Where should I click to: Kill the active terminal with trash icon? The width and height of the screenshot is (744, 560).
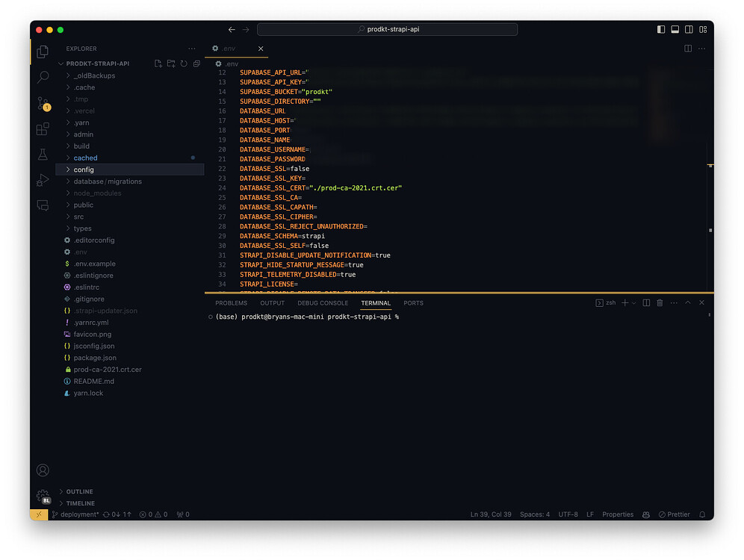(660, 302)
